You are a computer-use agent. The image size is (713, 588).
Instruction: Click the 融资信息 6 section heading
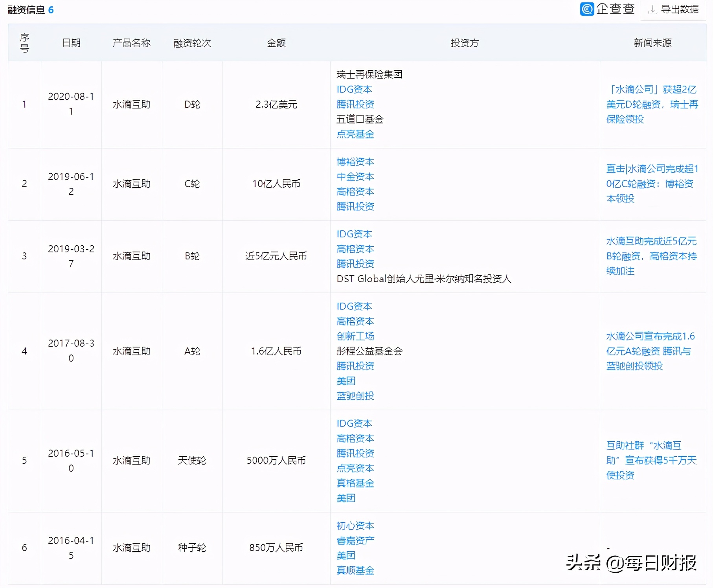[31, 10]
